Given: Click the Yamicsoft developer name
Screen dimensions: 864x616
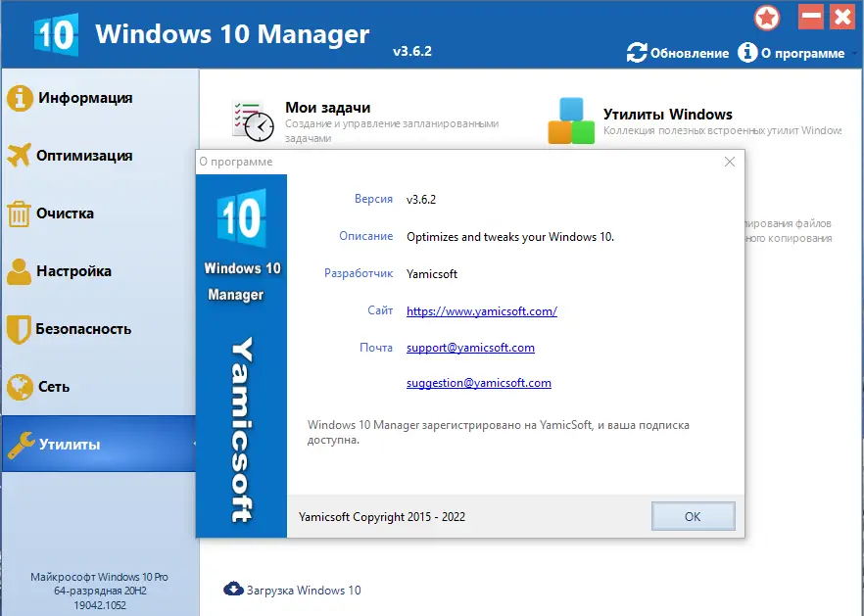Looking at the screenshot, I should (431, 274).
